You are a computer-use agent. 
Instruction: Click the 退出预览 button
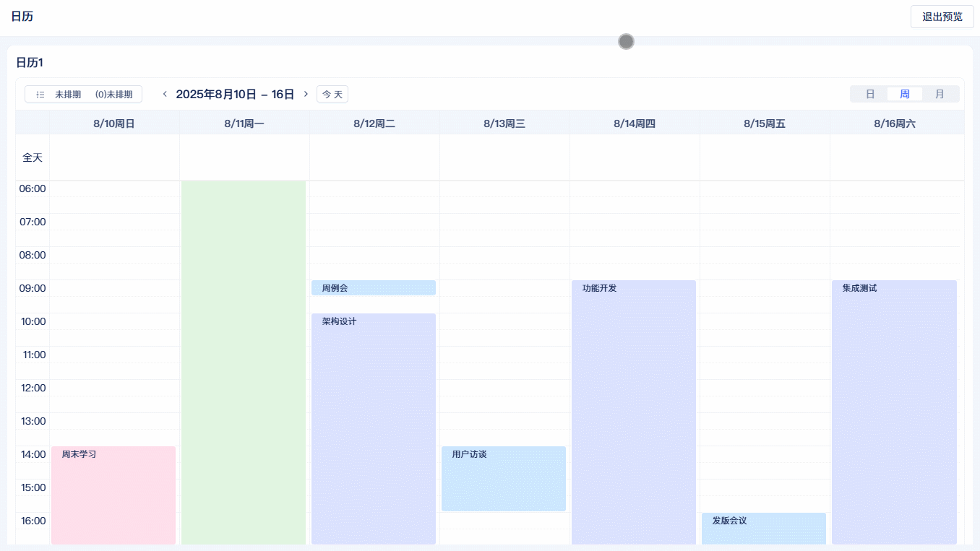click(x=942, y=17)
